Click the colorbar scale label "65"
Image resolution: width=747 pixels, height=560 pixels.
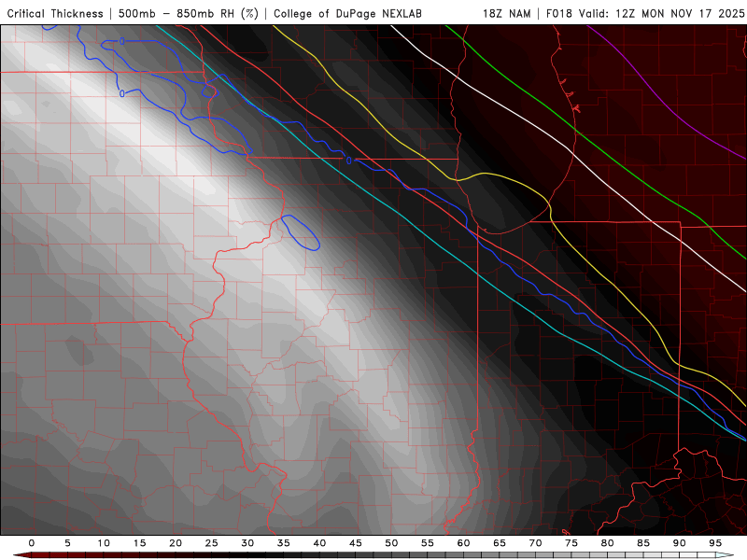pos(500,543)
